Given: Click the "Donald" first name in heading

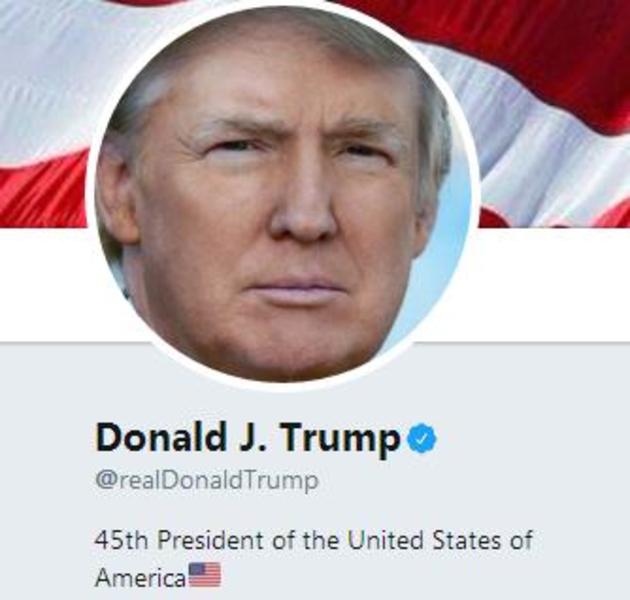Looking at the screenshot, I should pos(161,437).
